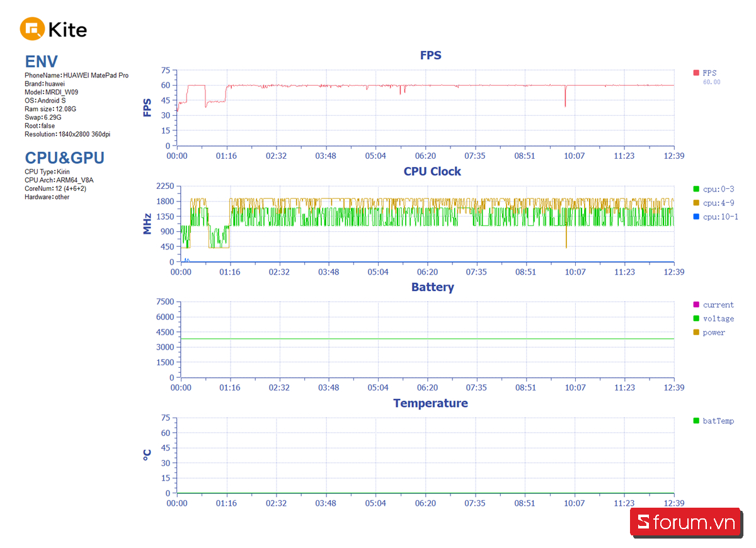This screenshot has width=756, height=548.
Task: Click the blue cpu:10-1 legend swatch
Action: tap(696, 217)
